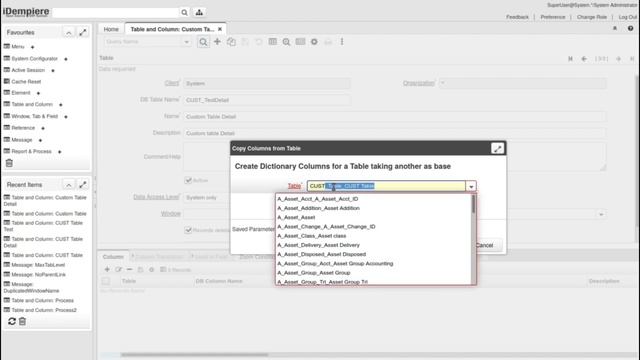
Task: Click the Copy Record toolbar icon
Action: point(231,42)
